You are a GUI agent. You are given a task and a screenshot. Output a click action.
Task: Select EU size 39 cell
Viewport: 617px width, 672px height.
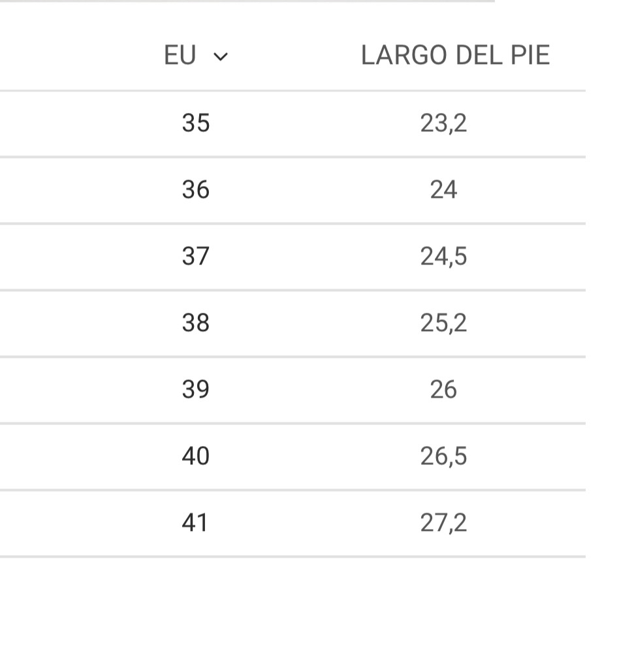(x=196, y=389)
